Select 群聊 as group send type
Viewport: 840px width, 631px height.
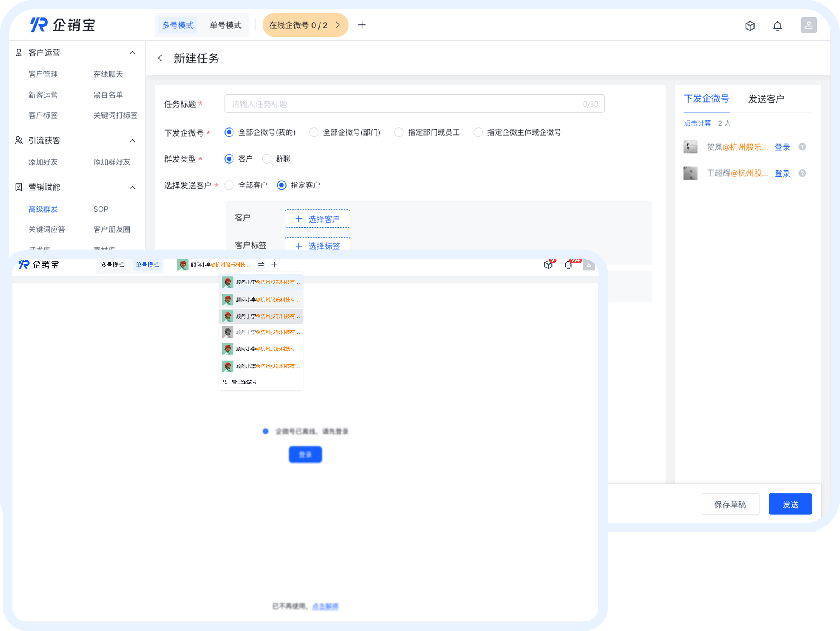(267, 159)
